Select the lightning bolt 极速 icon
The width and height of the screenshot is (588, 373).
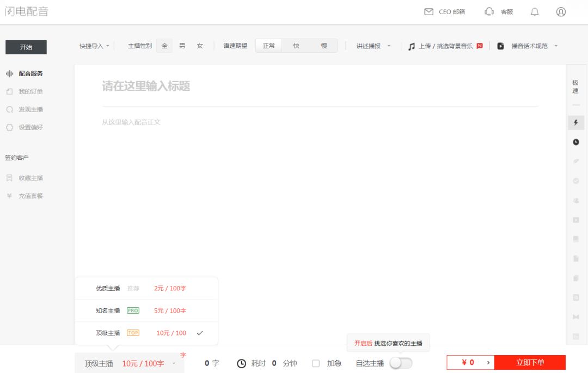[x=576, y=122]
